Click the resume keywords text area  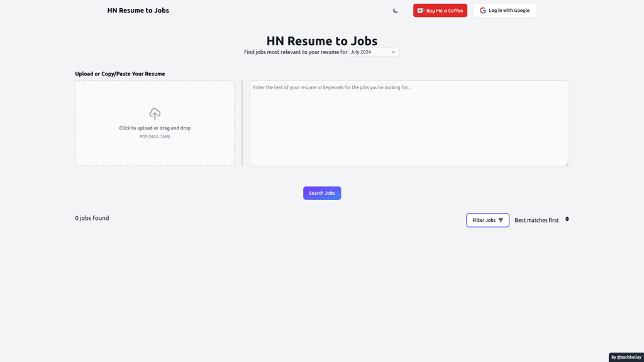tap(409, 123)
